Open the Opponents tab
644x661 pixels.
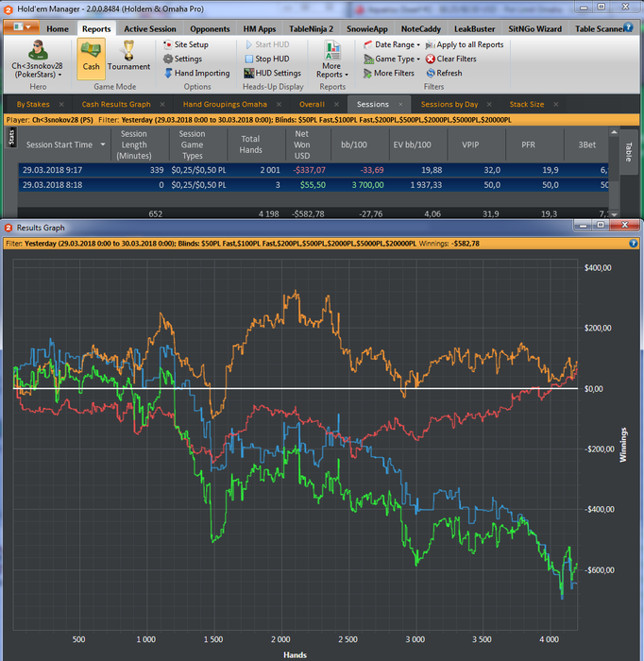pos(210,29)
